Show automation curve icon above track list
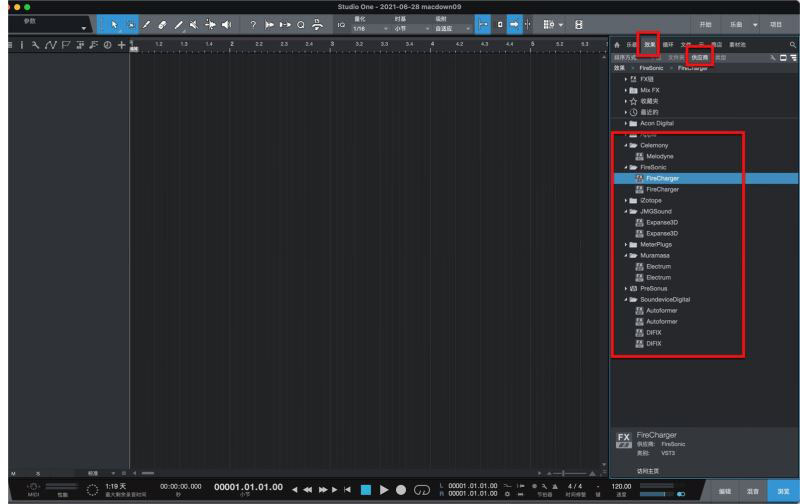Image resolution: width=800 pixels, height=504 pixels. click(50, 45)
